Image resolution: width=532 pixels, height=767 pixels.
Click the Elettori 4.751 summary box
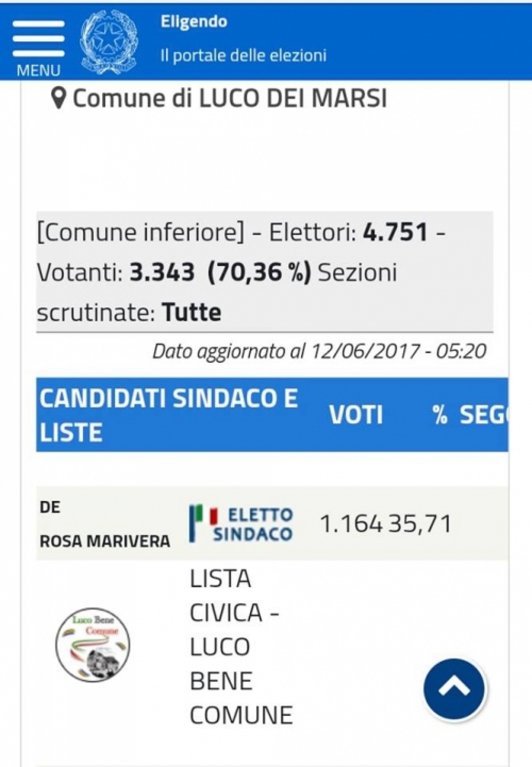point(265,272)
